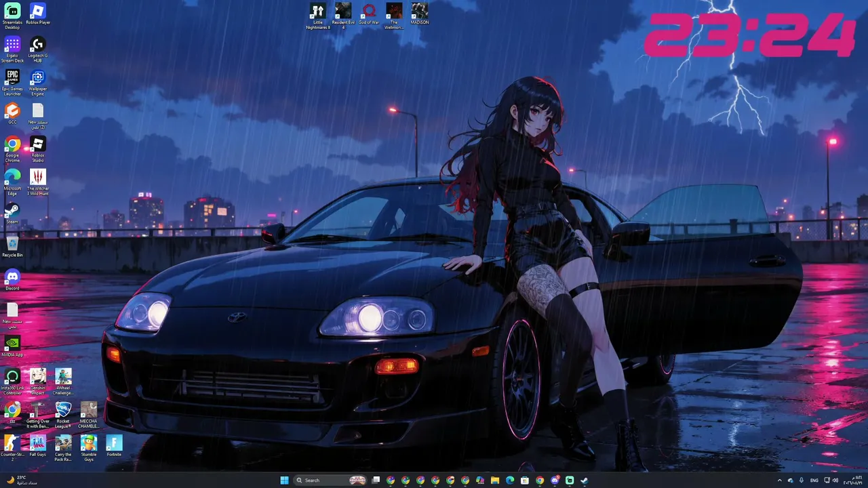This screenshot has height=488, width=868.
Task: Click the GCC desktop icon
Action: click(12, 114)
